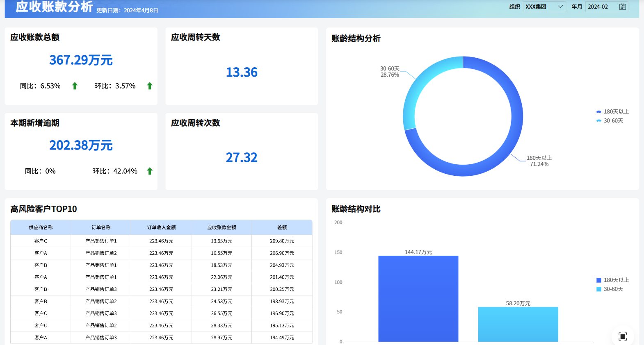Viewport: 644px width, 345px height.
Task: Click the 202.38万元 overdue value
Action: point(81,145)
